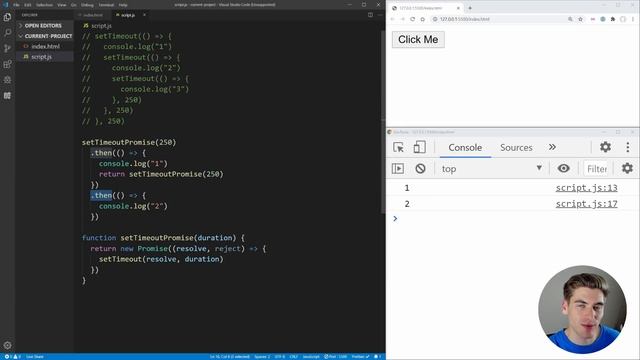Open a new tab in Chrome
This screenshot has width=640, height=360.
[470, 8]
